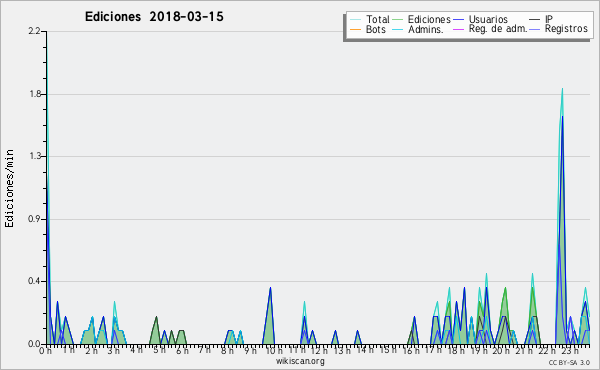Image resolution: width=600 pixels, height=370 pixels.
Task: Click the '5 h' x-axis label
Action: (159, 350)
